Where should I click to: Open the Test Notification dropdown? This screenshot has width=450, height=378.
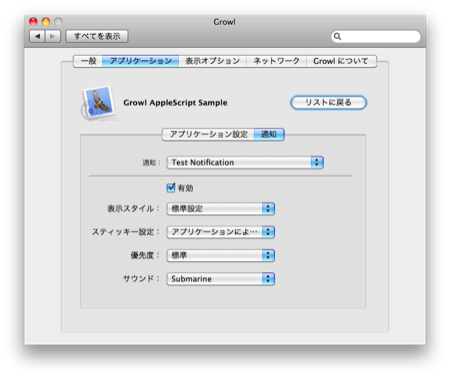coord(245,162)
